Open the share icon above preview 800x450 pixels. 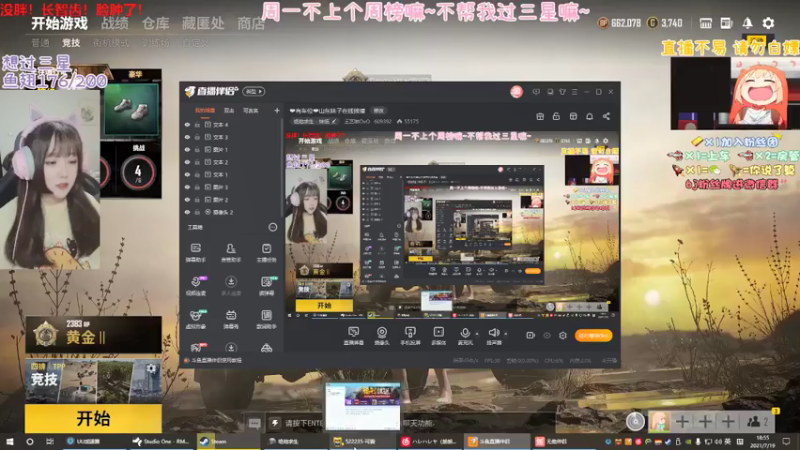click(606, 116)
